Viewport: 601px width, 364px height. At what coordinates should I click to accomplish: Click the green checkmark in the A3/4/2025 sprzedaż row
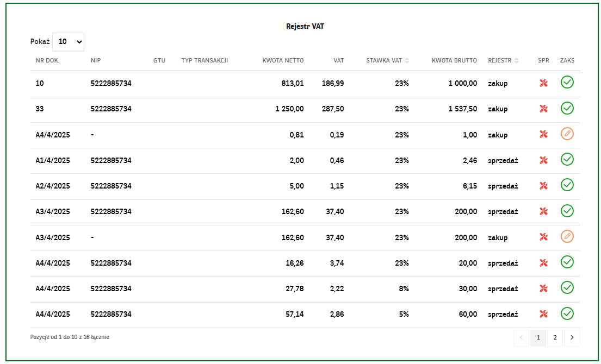click(x=567, y=211)
